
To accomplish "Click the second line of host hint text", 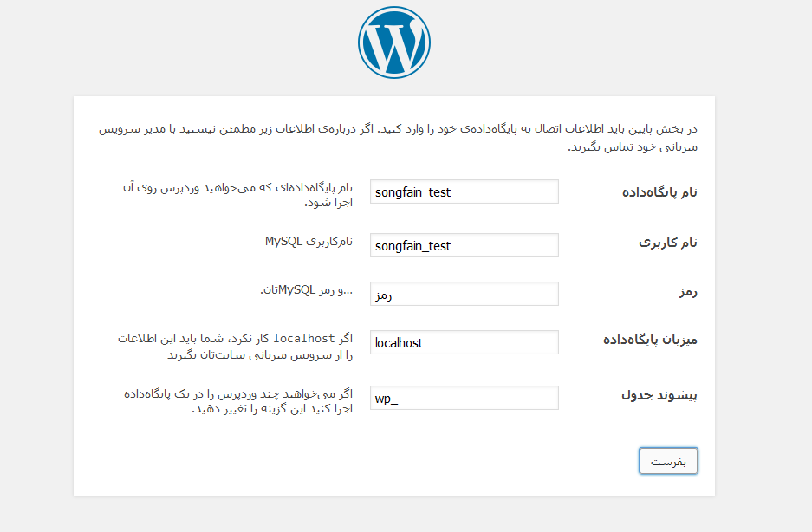I will point(260,355).
